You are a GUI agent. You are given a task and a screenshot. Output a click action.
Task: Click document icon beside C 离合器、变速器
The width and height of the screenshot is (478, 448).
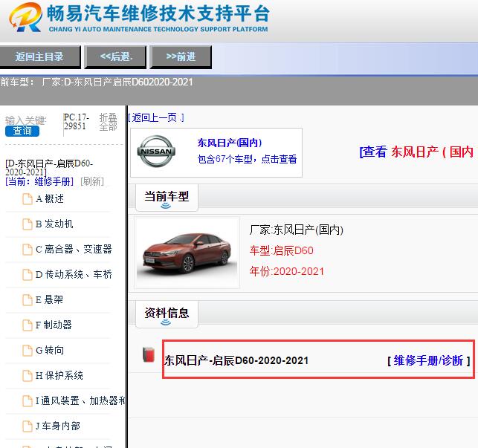(x=28, y=250)
